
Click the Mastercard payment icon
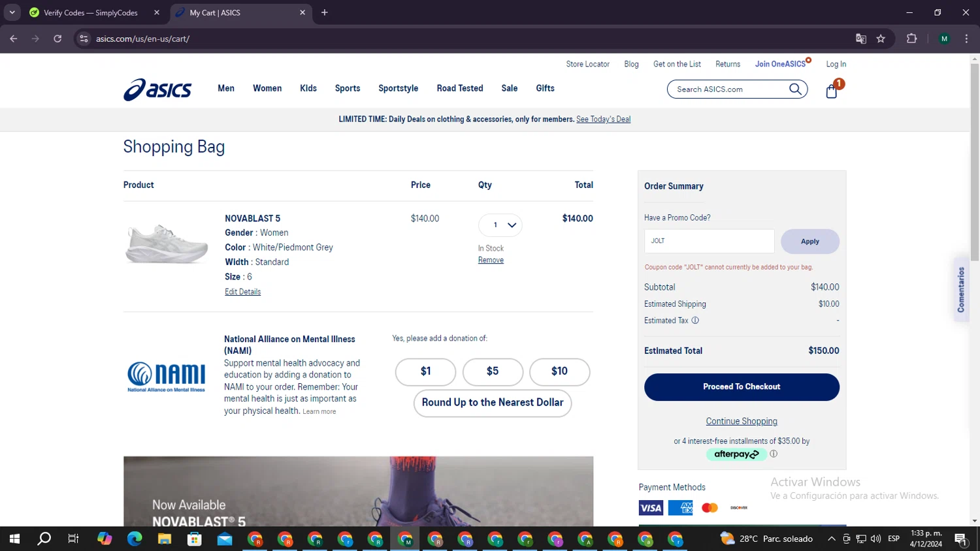pos(710,508)
